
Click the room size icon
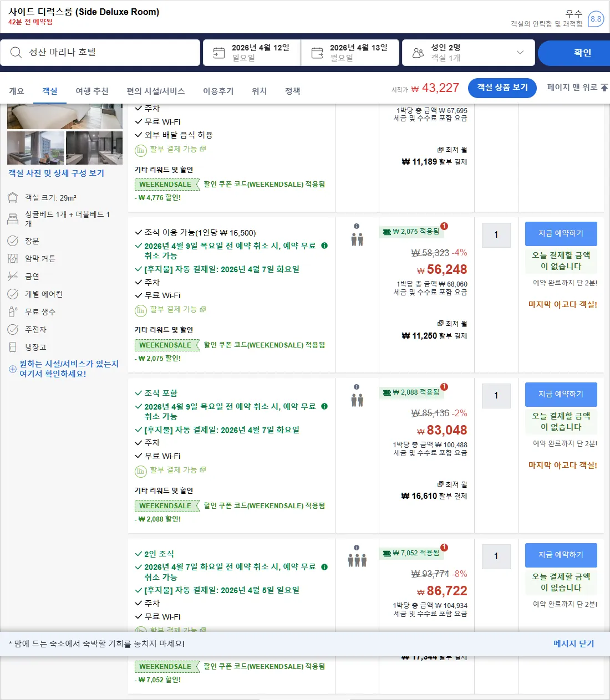point(13,198)
